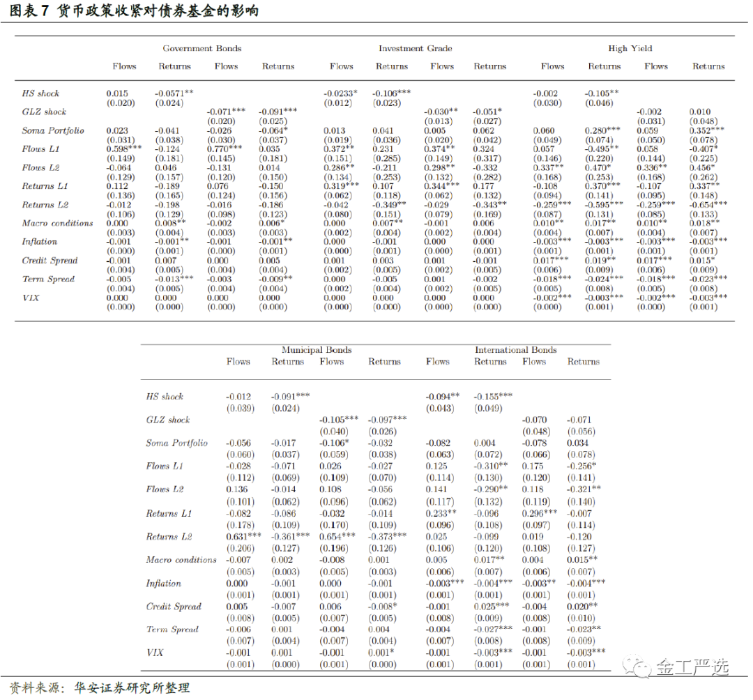Viewport: 753px width, 700px height.
Task: Click the Returns L1 value 0.296***
Action: pyautogui.click(x=540, y=513)
